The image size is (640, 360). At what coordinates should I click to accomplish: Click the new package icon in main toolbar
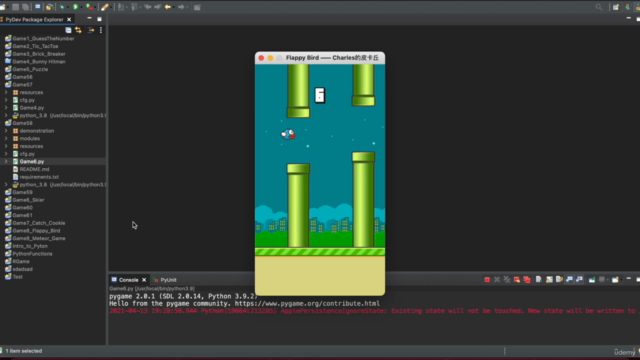49,7
